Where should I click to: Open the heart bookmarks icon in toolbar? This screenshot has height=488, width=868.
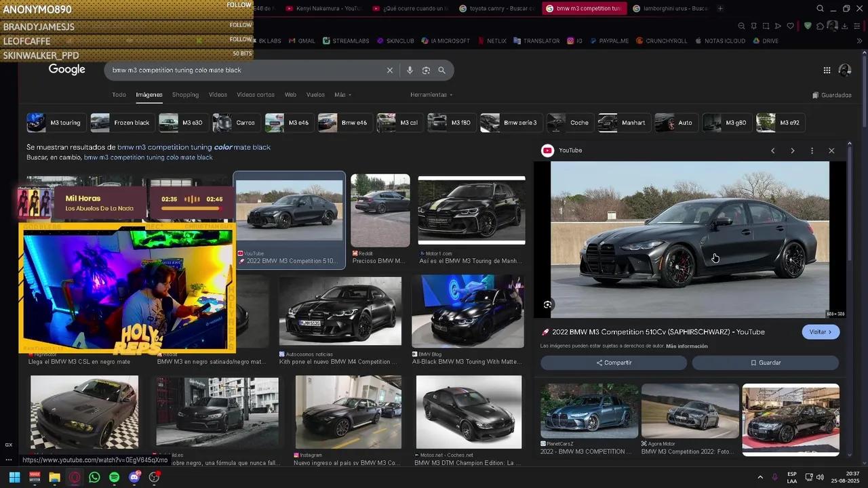(790, 26)
